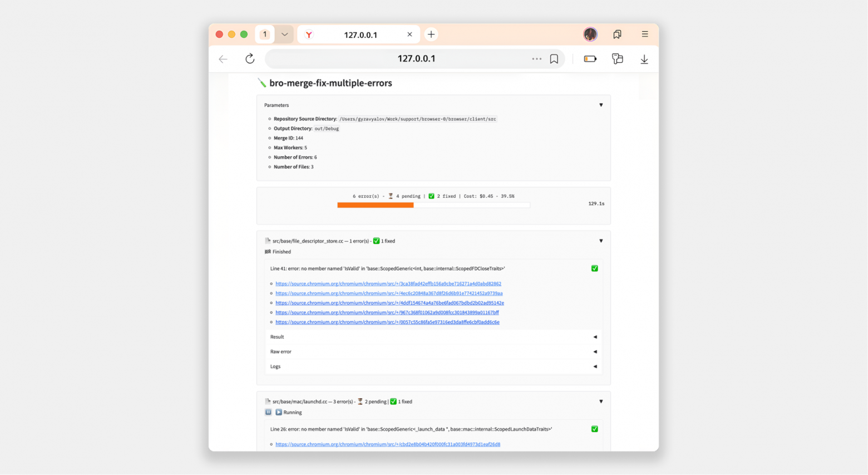Viewport: 868px width, 475px height.
Task: Click the Output Directory value out/Debug
Action: (327, 129)
